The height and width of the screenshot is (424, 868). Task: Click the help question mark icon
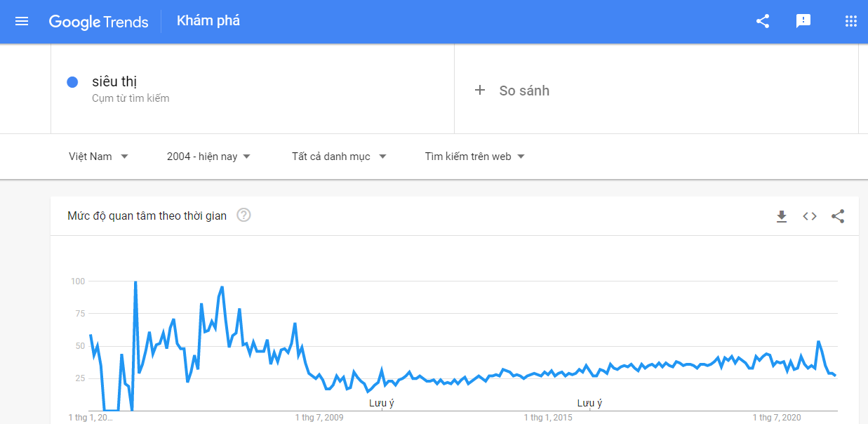pos(243,216)
